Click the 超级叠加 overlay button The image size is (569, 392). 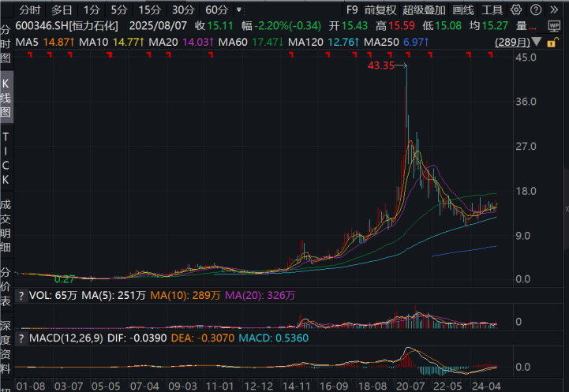tap(424, 9)
